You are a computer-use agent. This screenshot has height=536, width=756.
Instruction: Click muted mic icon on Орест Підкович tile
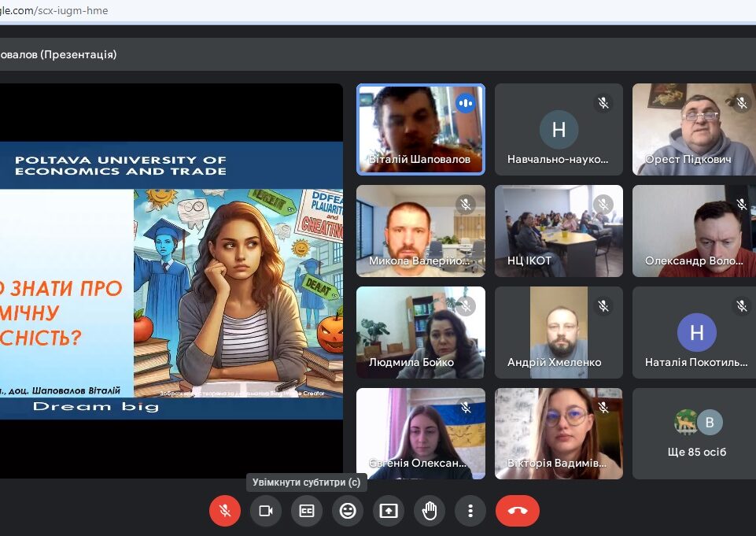(x=741, y=103)
